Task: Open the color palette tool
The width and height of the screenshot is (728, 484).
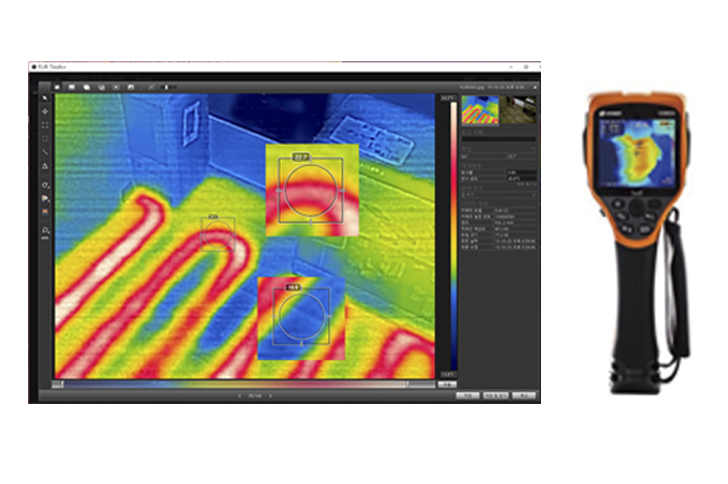Action: coord(46,212)
